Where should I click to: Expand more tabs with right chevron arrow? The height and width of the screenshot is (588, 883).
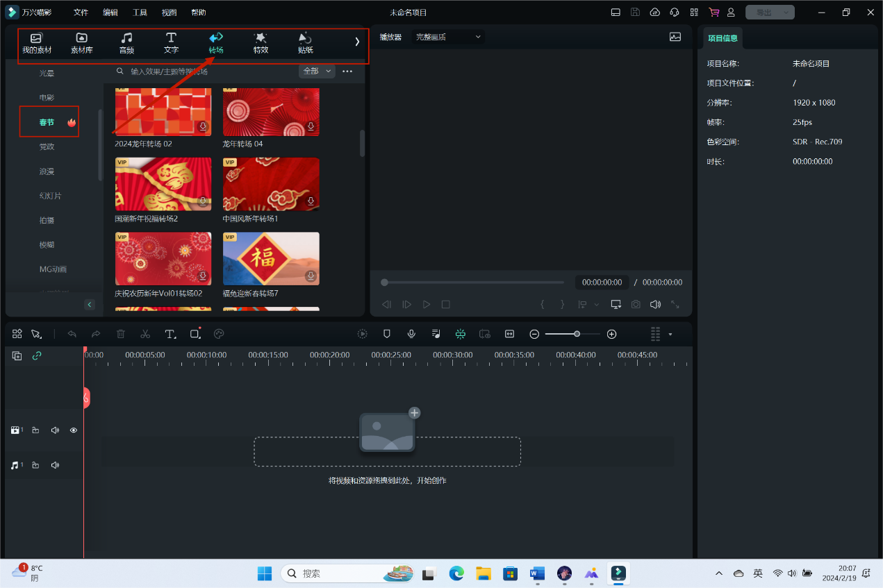tap(357, 42)
